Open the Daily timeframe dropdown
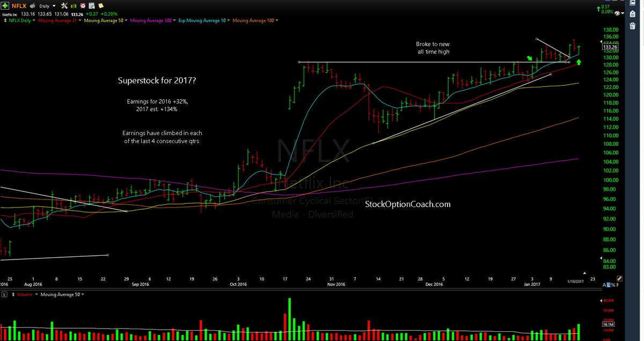The width and height of the screenshot is (644, 341). (54, 6)
